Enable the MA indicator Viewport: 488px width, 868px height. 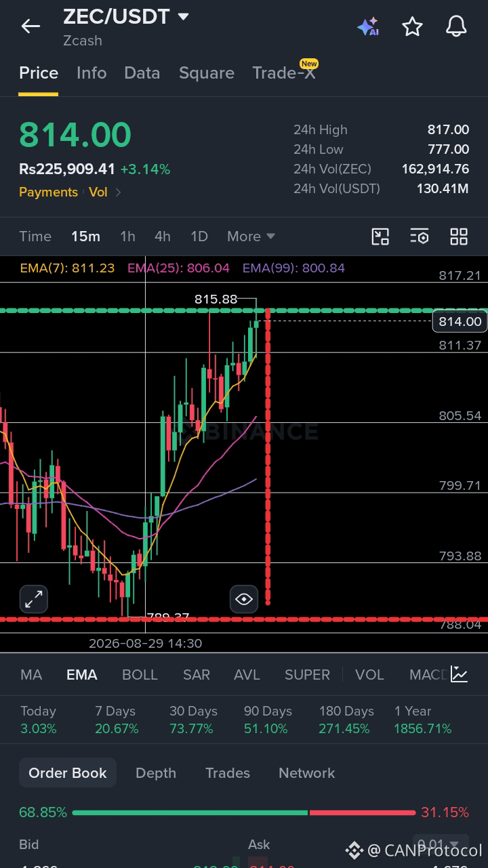click(31, 675)
